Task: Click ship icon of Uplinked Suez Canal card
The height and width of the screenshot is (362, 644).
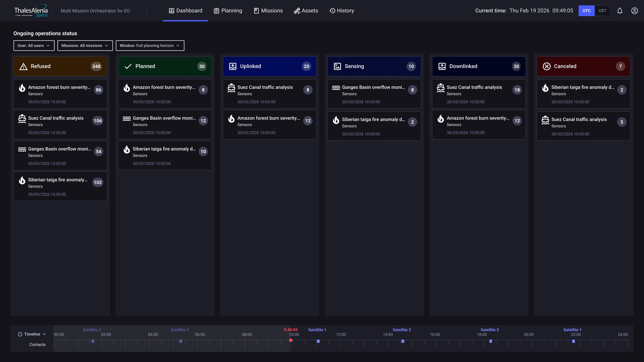Action: [x=231, y=88]
